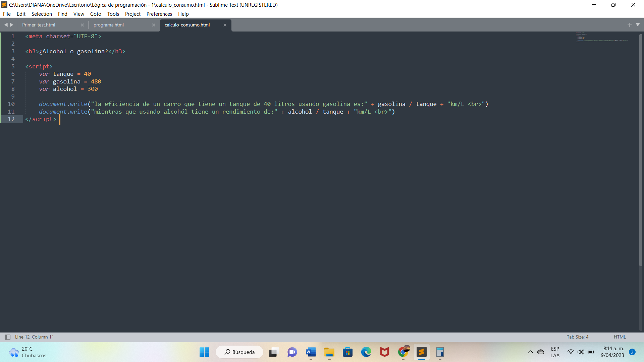Click the Búsqueda search box
644x362 pixels.
[239, 352]
